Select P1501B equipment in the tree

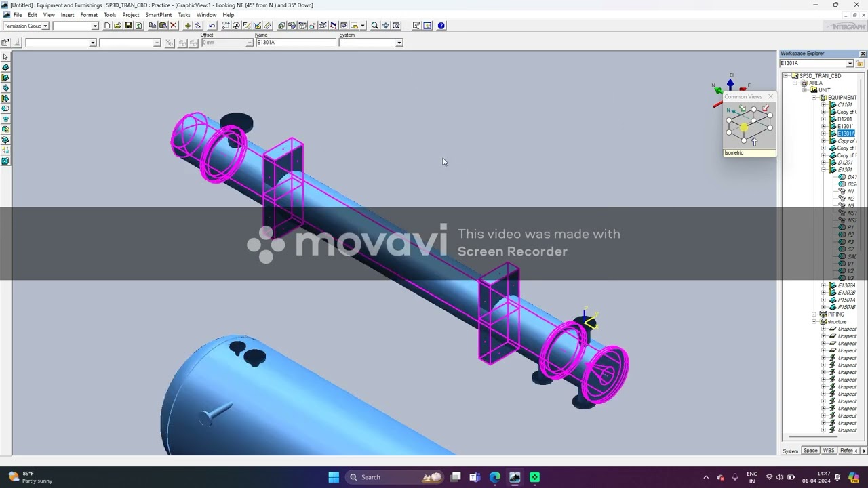846,307
